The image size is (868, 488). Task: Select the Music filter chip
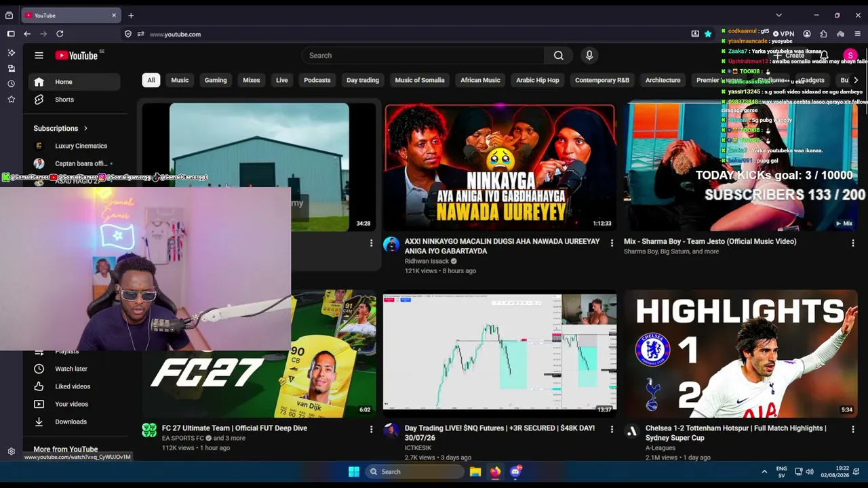(180, 80)
